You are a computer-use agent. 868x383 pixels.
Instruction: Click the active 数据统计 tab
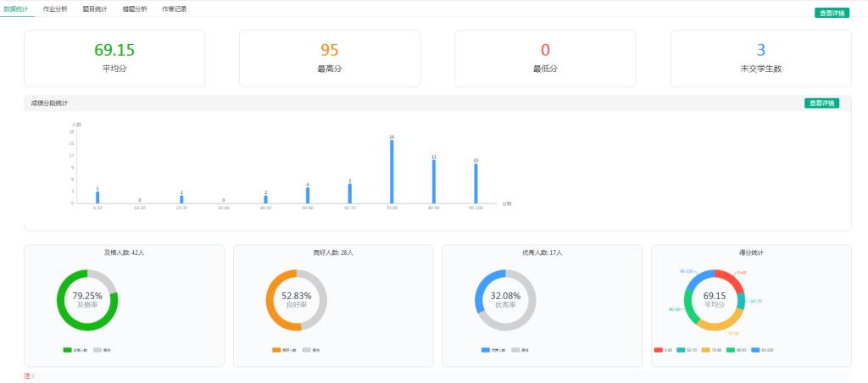16,8
